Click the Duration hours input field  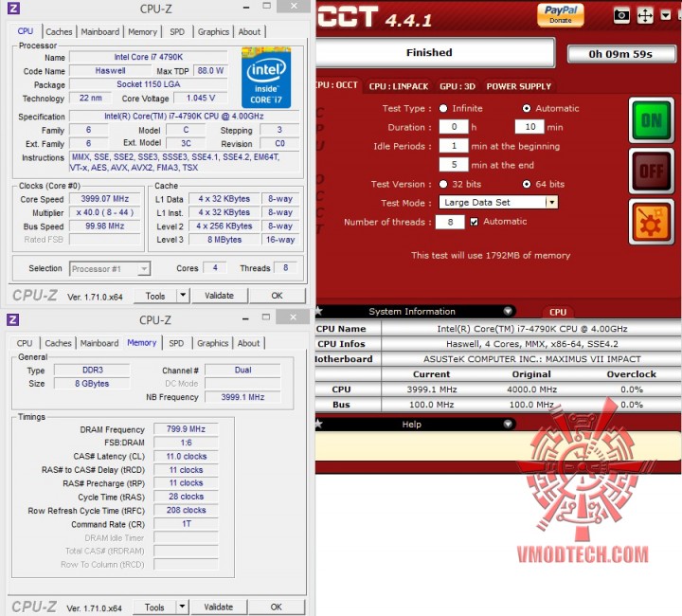point(454,127)
